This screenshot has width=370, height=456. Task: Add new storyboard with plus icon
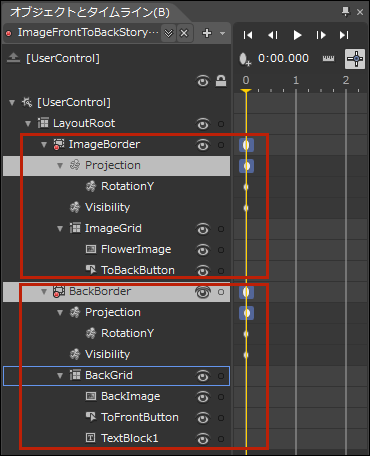[207, 33]
